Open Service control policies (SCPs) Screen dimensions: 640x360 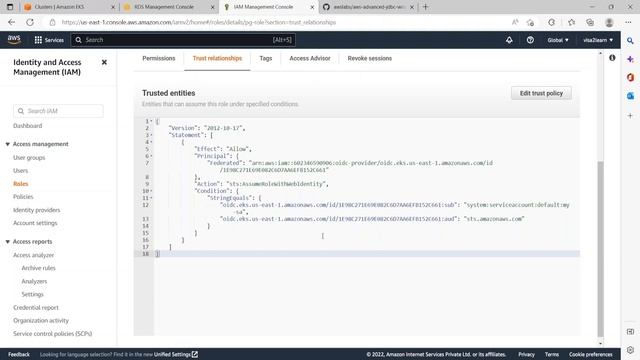coord(52,333)
